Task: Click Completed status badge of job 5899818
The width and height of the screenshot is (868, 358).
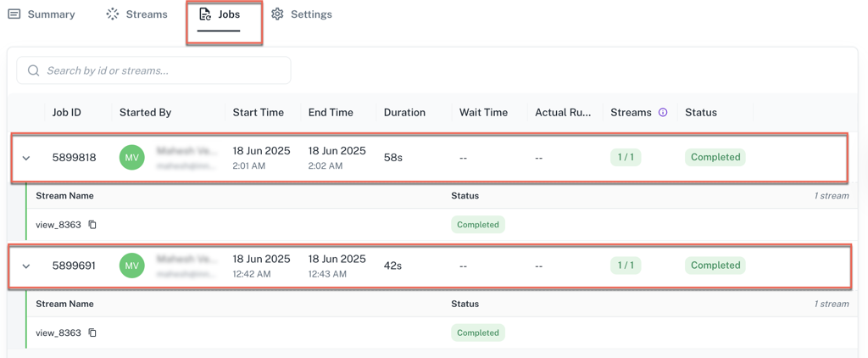Action: click(715, 157)
